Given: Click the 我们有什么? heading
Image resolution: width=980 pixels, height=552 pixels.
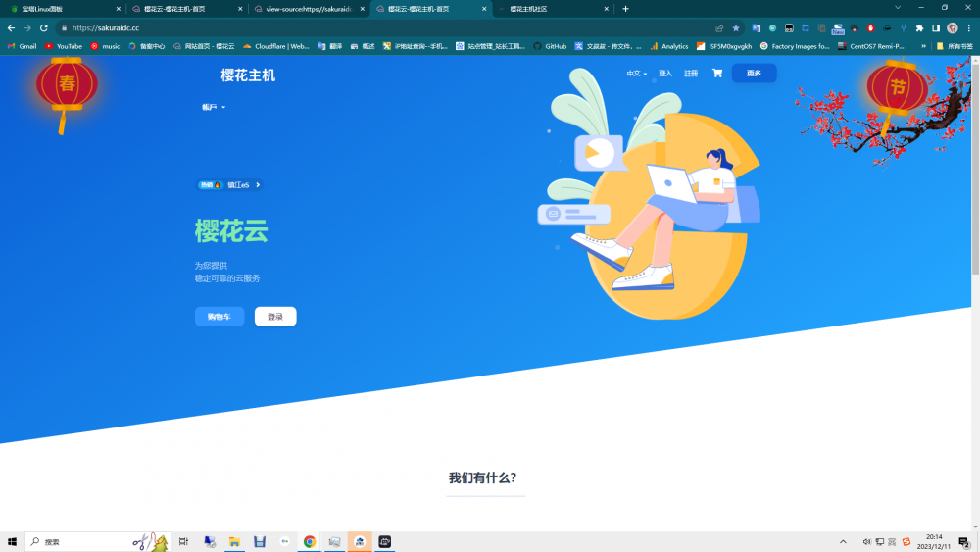Looking at the screenshot, I should pos(482,477).
